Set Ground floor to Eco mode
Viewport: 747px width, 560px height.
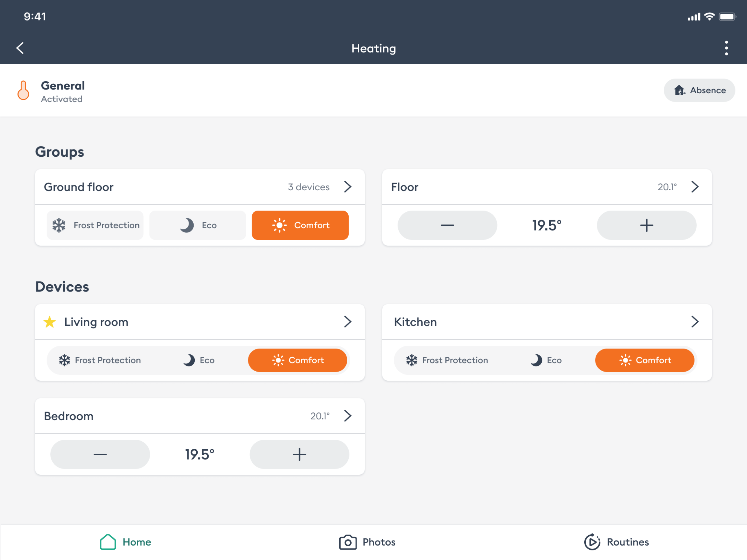[x=198, y=225]
